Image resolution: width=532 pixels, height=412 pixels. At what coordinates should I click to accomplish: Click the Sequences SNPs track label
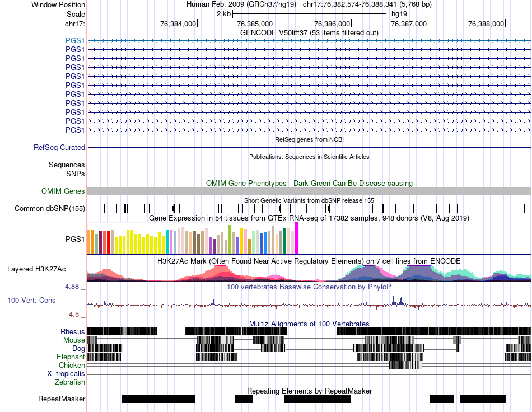click(x=67, y=169)
